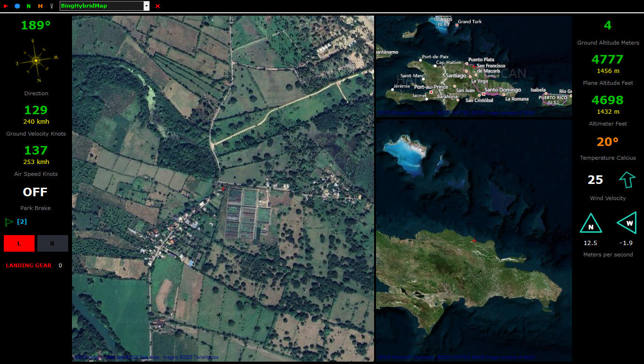Click the red play arrow icon
The image size is (644, 364).
pos(6,6)
